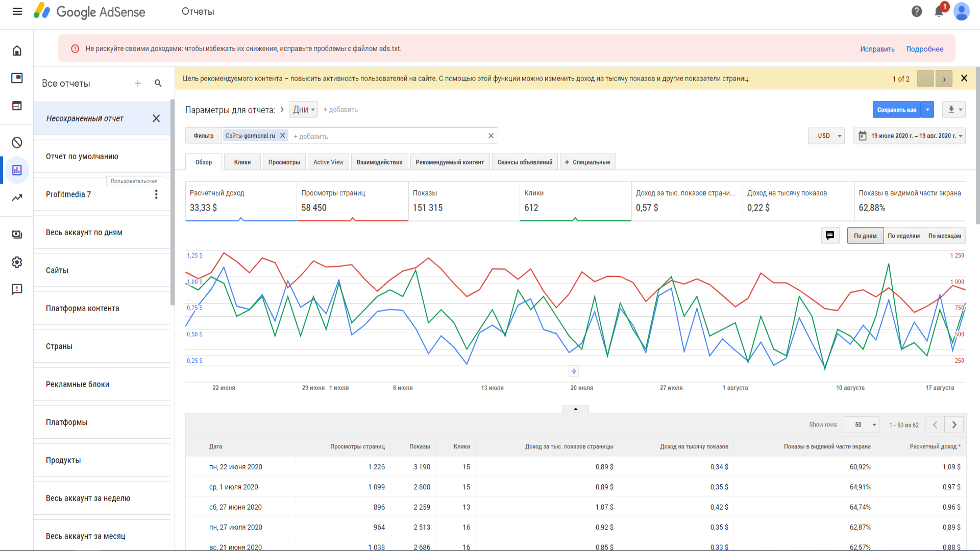Open the help question mark icon
The image size is (980, 551).
tap(917, 11)
